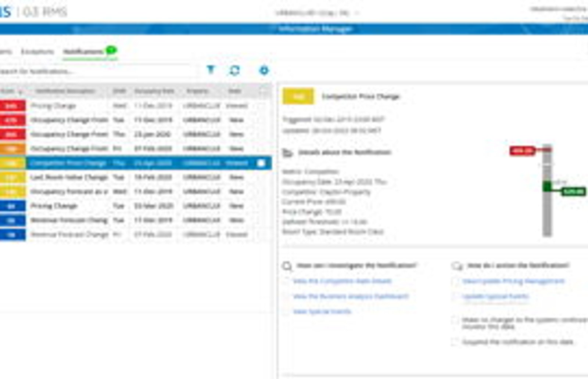This screenshot has height=379, width=588.
Task: Open the Update Special Events link
Action: pos(495,296)
